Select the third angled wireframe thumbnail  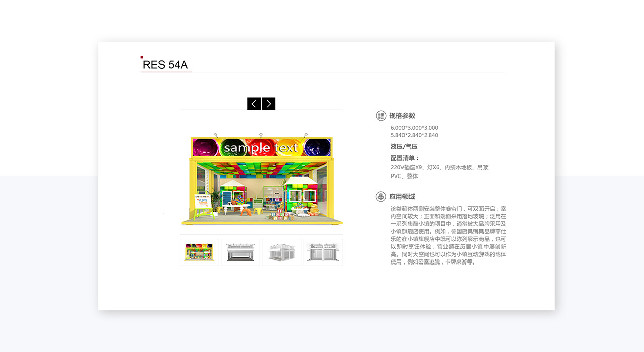click(x=282, y=252)
